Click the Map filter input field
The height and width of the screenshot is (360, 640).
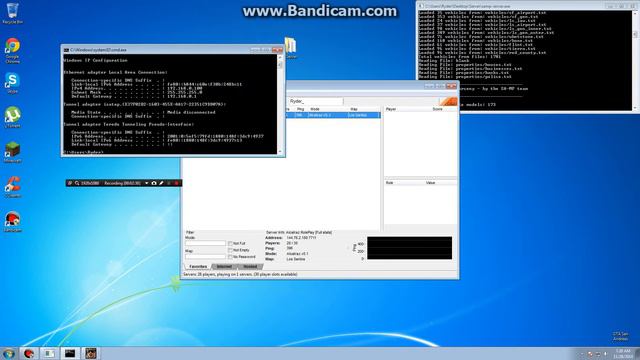(205, 257)
